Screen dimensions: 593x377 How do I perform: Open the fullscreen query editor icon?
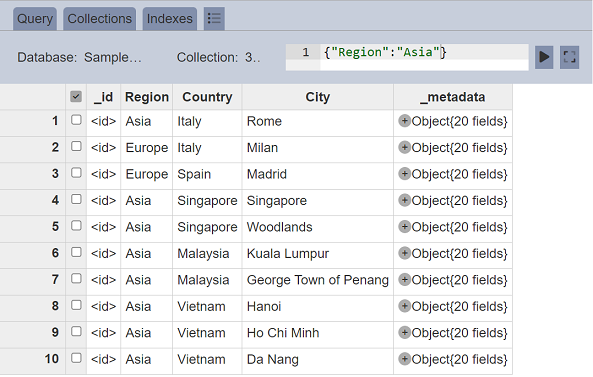[569, 57]
